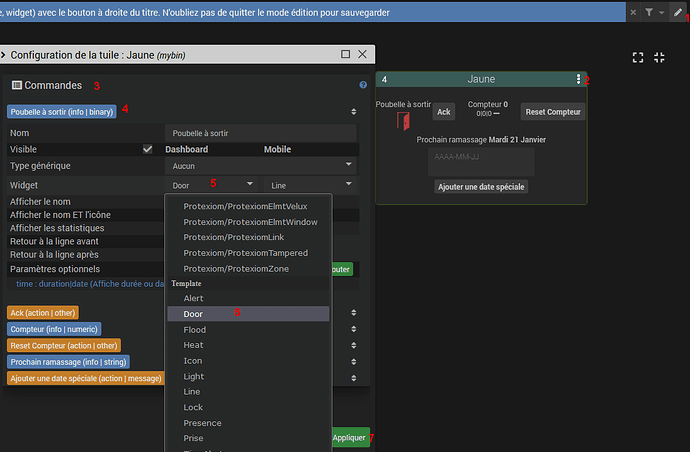The height and width of the screenshot is (452, 690).
Task: Click sort handle on Reset Compteur row
Action: pyautogui.click(x=353, y=345)
